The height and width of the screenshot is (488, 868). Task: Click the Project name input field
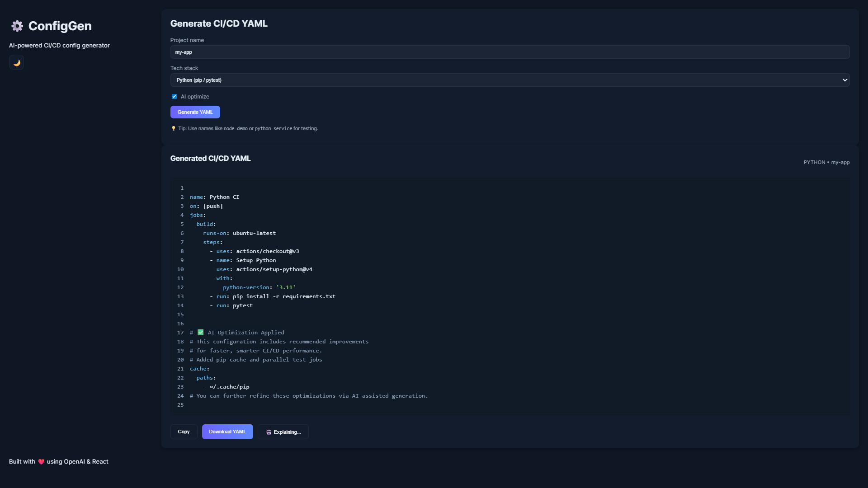(x=509, y=52)
